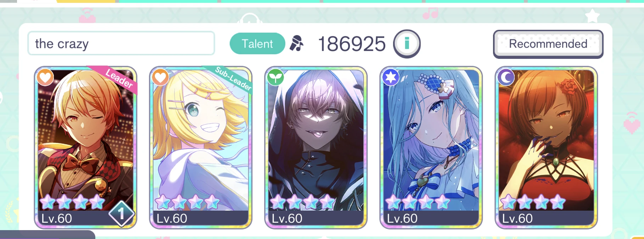The image size is (644, 239).
Task: Select the orange-haired Leader card
Action: pyautogui.click(x=85, y=148)
